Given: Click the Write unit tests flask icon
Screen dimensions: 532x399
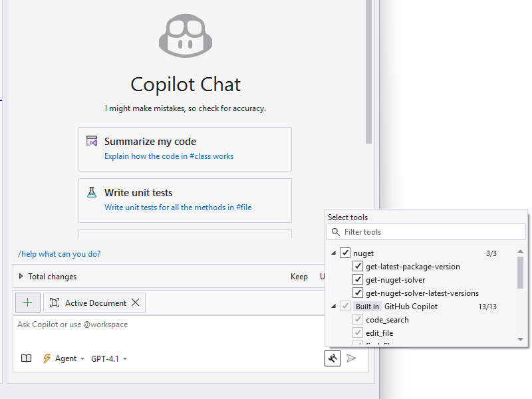Looking at the screenshot, I should click(x=92, y=192).
